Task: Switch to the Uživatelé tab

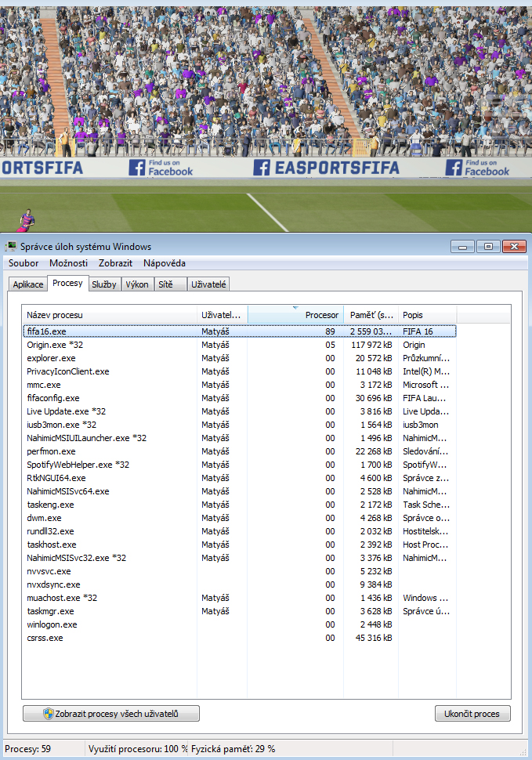Action: tap(208, 284)
